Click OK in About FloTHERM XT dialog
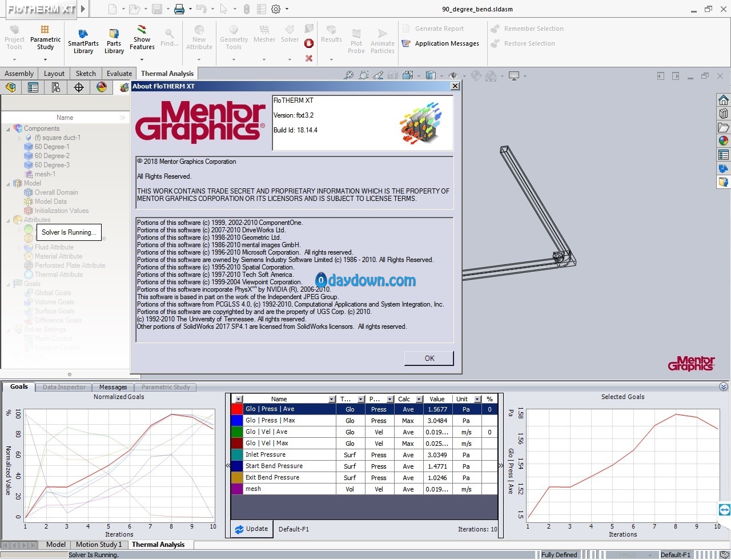 429,358
